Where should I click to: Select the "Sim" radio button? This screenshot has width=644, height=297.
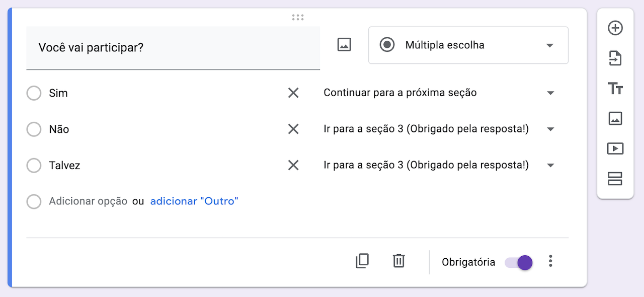coord(34,93)
